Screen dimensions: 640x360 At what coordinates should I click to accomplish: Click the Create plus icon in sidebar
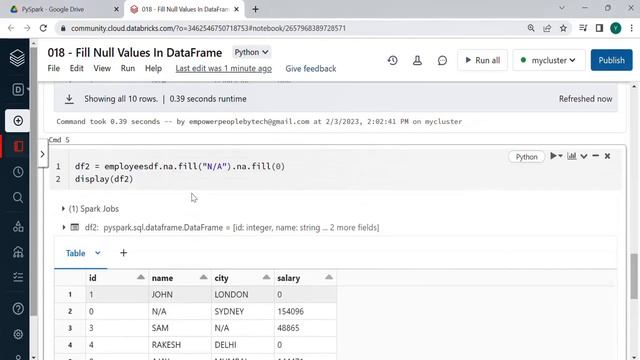click(18, 121)
